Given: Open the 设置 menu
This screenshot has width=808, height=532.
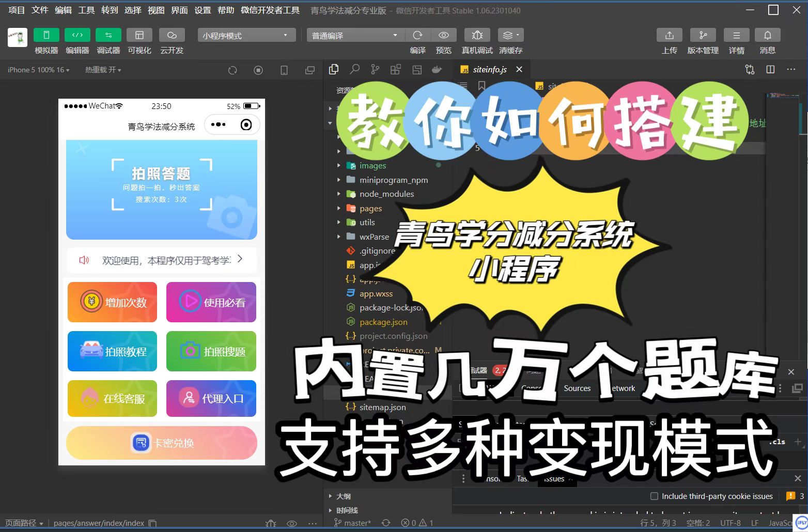Looking at the screenshot, I should (x=203, y=10).
